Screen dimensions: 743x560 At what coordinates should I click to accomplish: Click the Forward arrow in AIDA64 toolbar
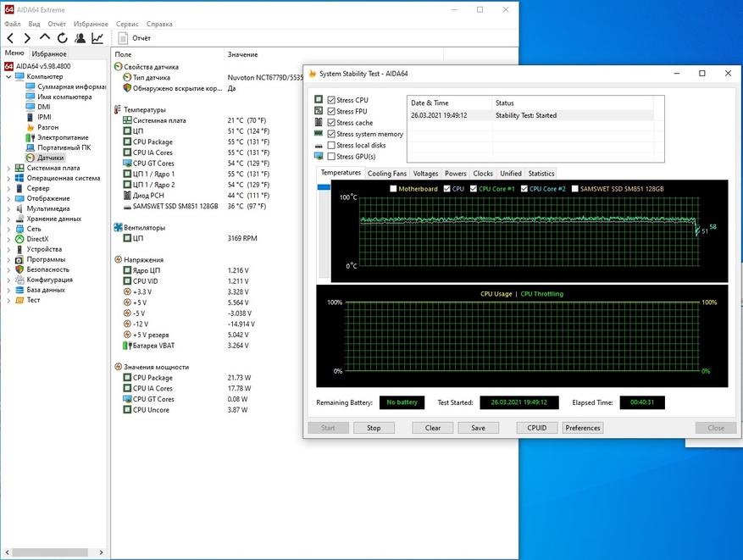(x=27, y=38)
